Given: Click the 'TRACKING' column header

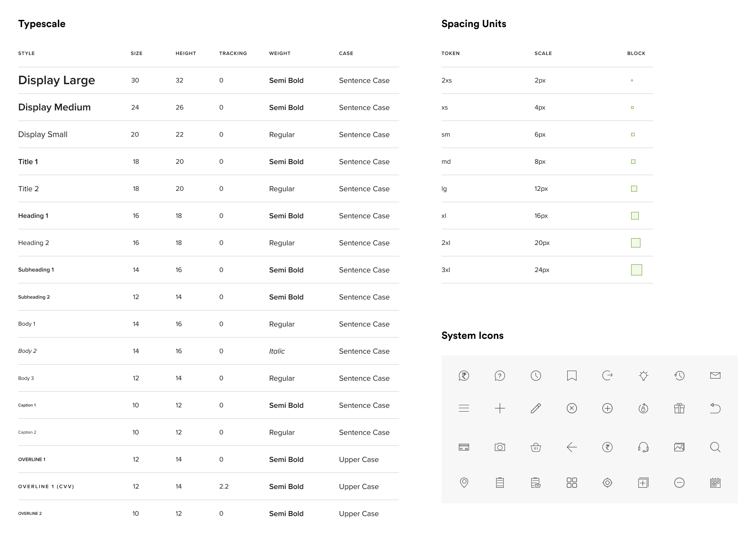Looking at the screenshot, I should [x=233, y=53].
